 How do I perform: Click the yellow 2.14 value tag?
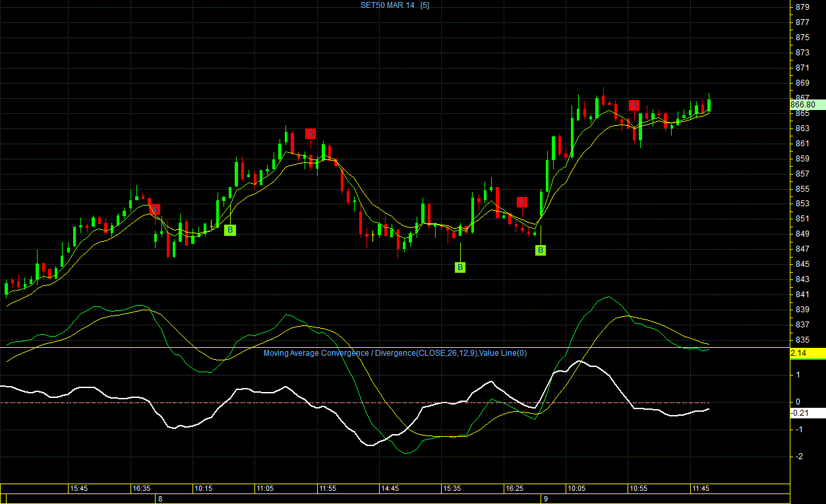point(807,354)
